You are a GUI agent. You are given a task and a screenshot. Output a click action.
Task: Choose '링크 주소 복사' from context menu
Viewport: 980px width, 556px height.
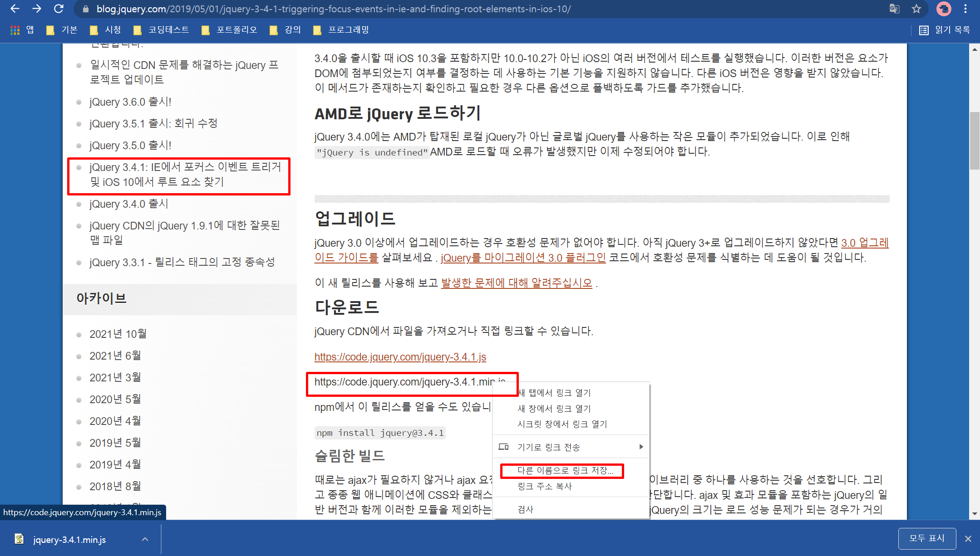(x=545, y=486)
